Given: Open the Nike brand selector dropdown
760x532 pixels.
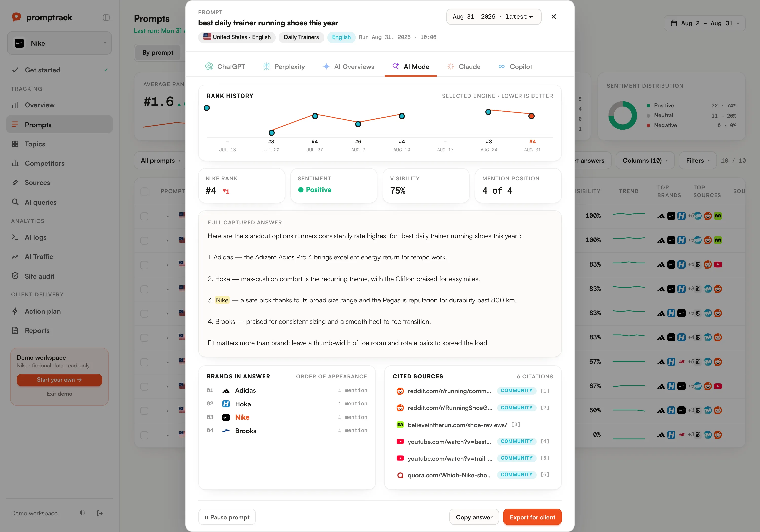Looking at the screenshot, I should pyautogui.click(x=60, y=43).
